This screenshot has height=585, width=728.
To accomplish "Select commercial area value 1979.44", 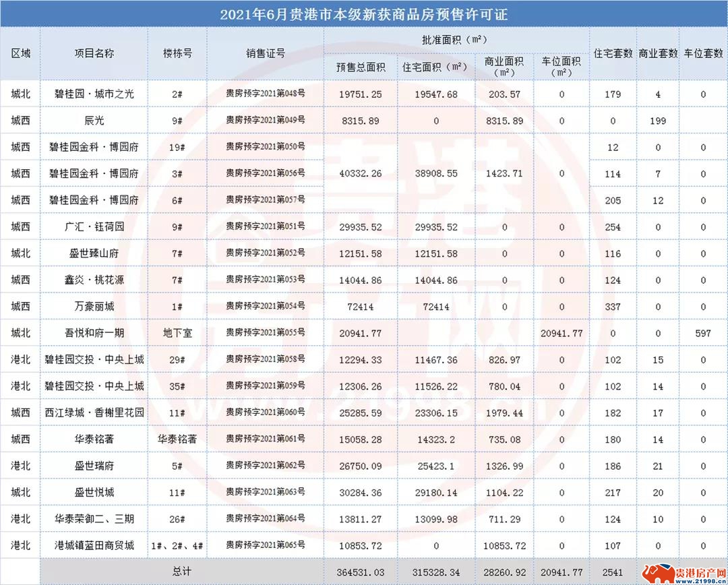I will tap(504, 412).
